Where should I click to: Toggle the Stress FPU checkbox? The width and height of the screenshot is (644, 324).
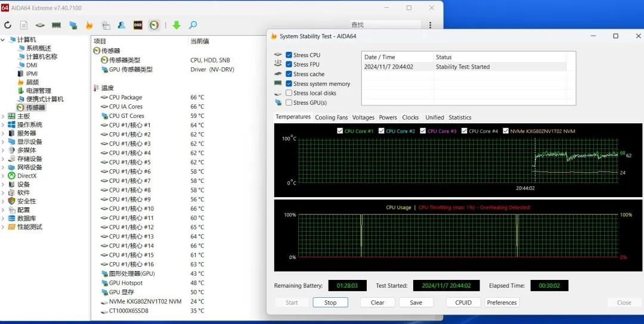289,64
